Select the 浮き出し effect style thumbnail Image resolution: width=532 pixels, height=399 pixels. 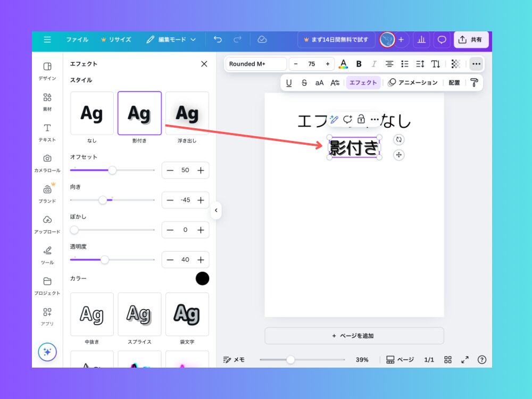[x=187, y=113]
